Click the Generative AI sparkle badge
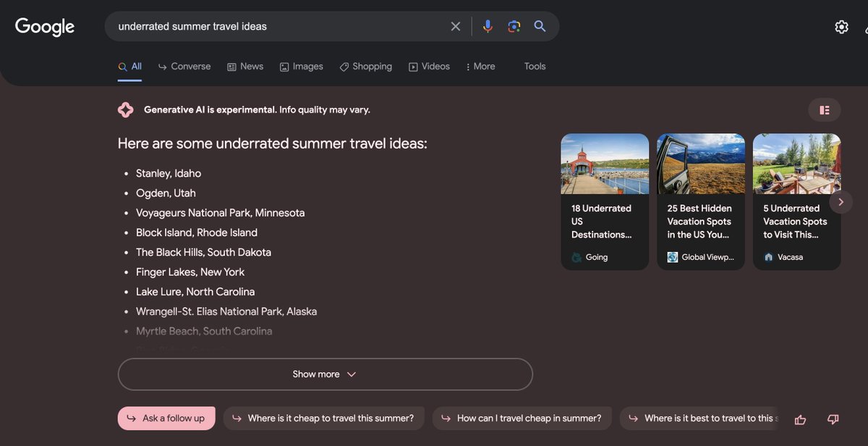Screen dimensions: 868x446 coord(125,109)
